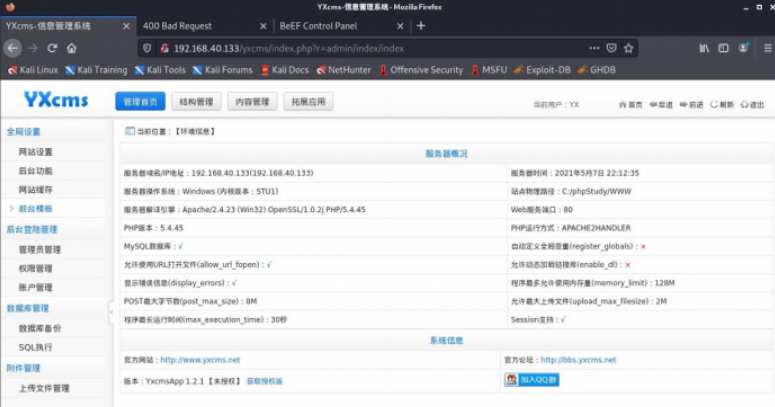Open the NetHunter bookmark
775x407 pixels.
coord(344,70)
